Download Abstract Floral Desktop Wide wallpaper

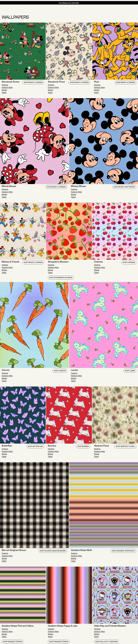click(99, 452)
